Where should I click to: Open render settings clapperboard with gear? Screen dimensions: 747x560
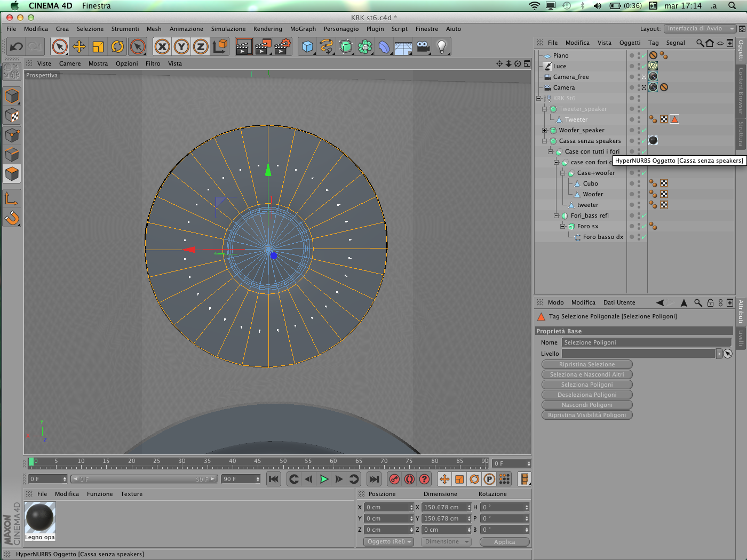[x=282, y=47]
